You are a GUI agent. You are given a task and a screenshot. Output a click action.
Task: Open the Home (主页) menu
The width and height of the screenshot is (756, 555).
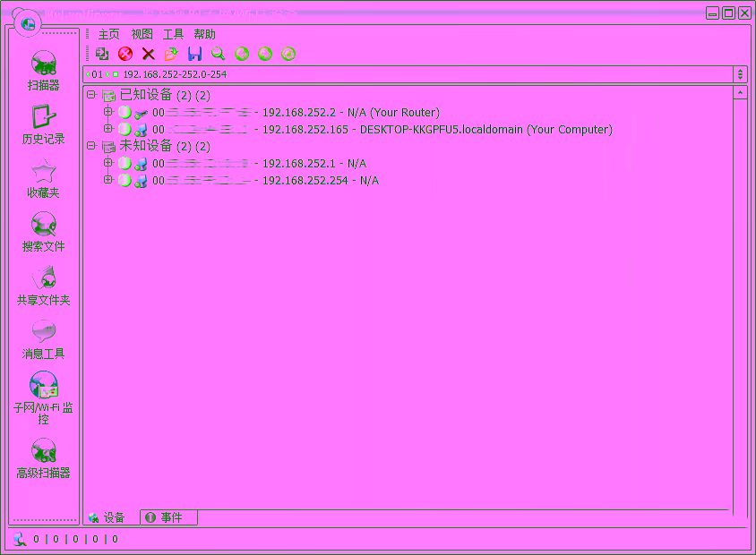pos(109,34)
